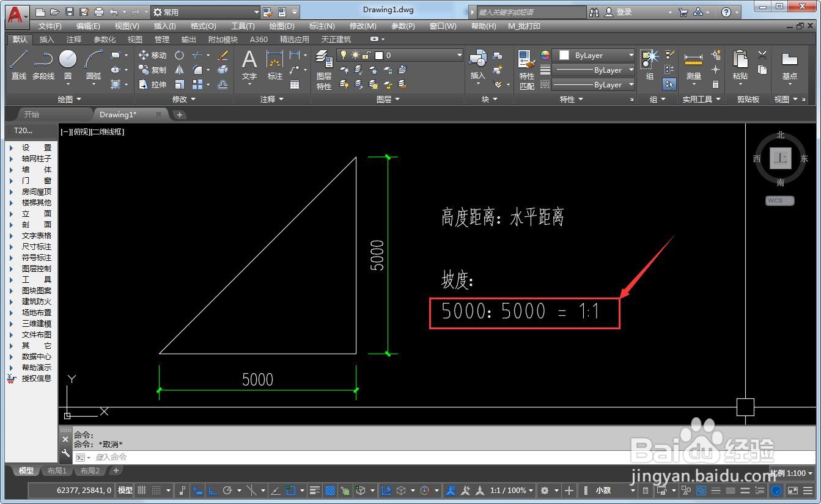Open the 标注 dimension tool
This screenshot has width=821, height=504.
click(275, 65)
